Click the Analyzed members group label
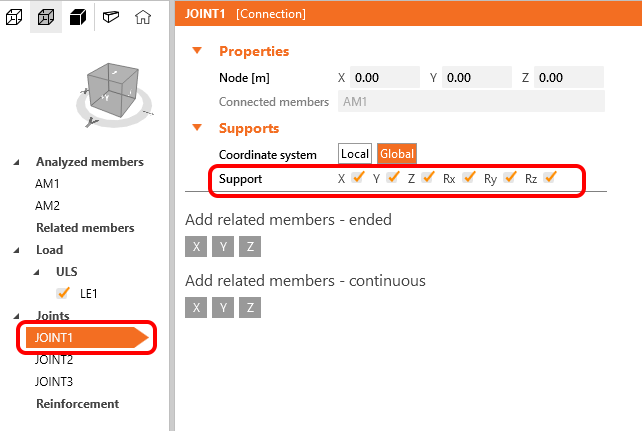This screenshot has width=642, height=431. (x=90, y=162)
